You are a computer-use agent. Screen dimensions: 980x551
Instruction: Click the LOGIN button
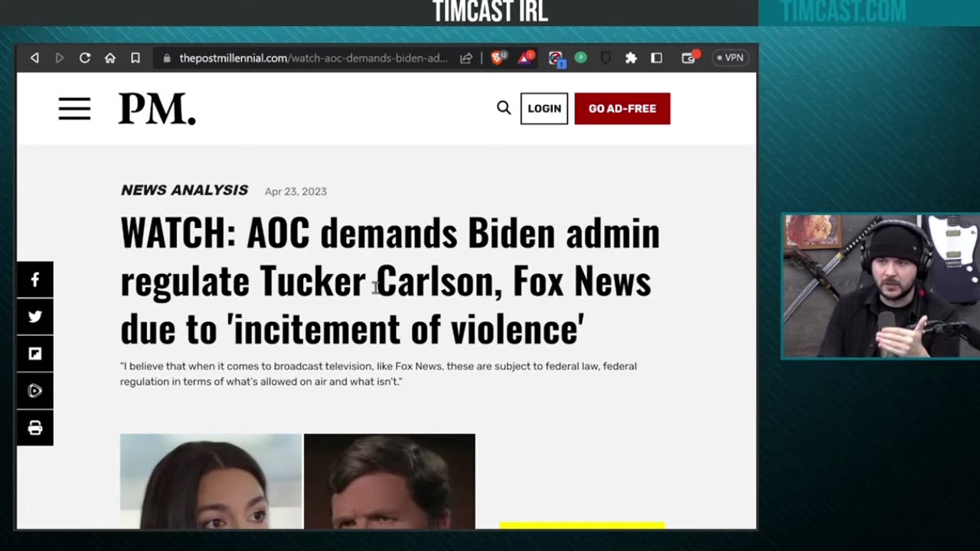click(544, 109)
